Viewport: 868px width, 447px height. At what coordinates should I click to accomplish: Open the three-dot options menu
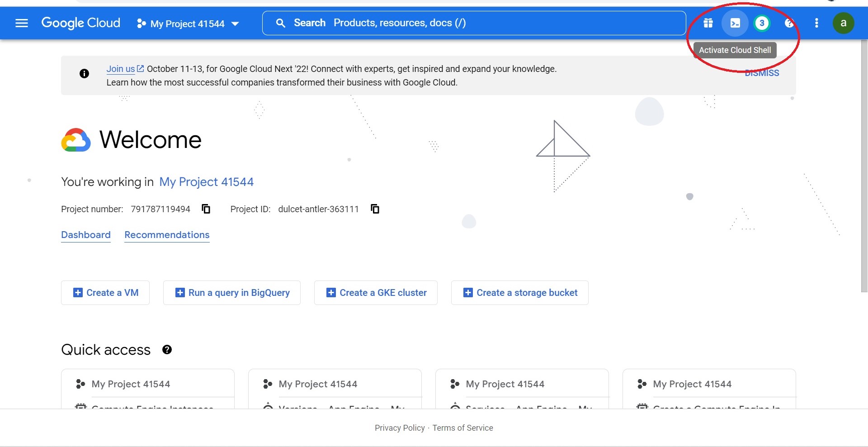(816, 23)
